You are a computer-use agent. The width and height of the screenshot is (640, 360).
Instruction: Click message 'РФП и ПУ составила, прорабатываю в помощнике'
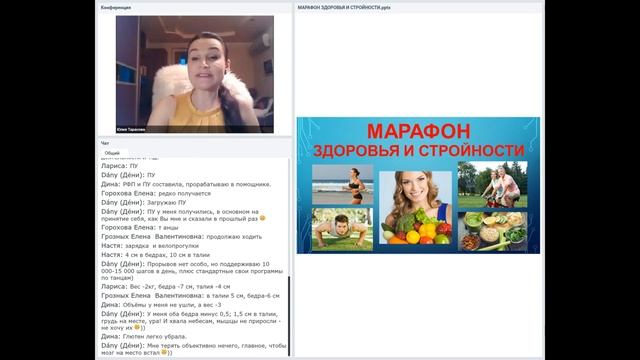pos(186,184)
